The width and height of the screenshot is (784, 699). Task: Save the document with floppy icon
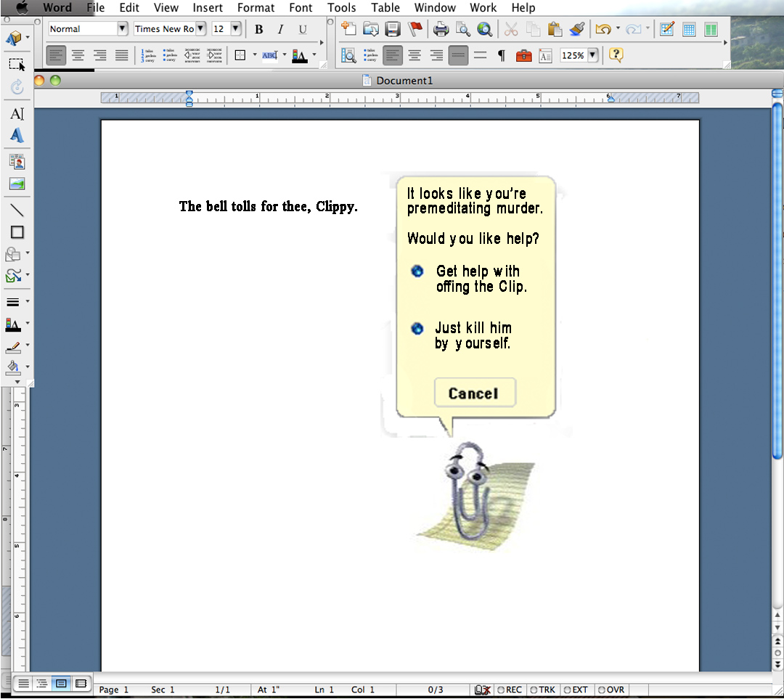coord(393,29)
